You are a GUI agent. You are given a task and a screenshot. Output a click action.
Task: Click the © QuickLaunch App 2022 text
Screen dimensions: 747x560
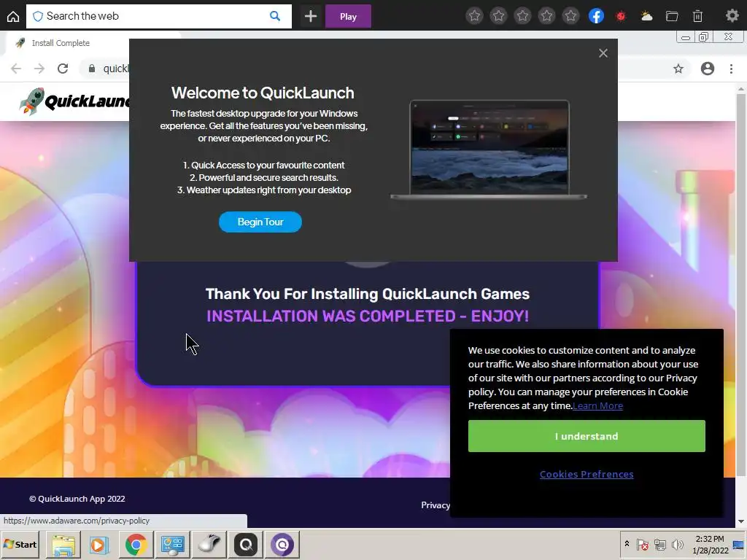[77, 499]
